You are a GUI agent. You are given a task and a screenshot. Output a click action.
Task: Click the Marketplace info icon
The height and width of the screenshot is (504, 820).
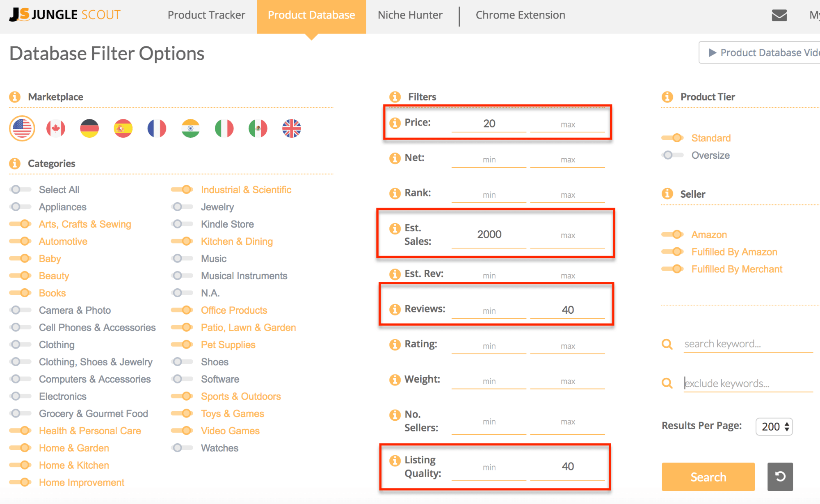(15, 97)
